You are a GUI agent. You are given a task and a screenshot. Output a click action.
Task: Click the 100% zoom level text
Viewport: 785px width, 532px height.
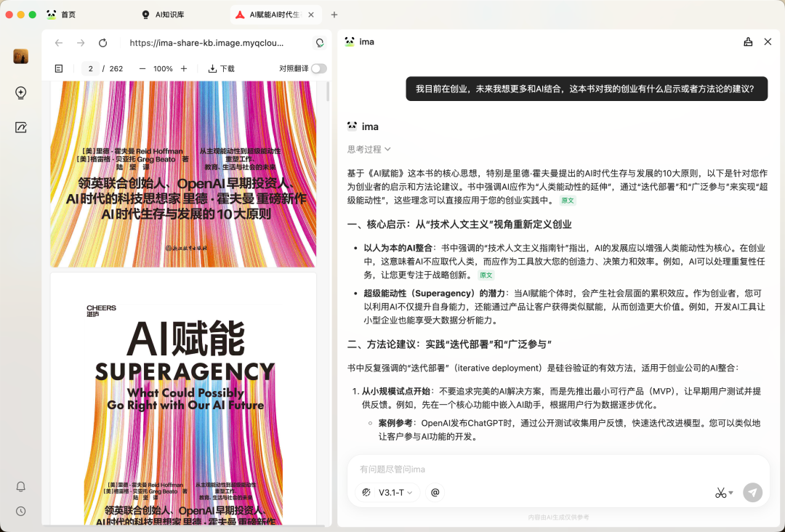pos(163,68)
